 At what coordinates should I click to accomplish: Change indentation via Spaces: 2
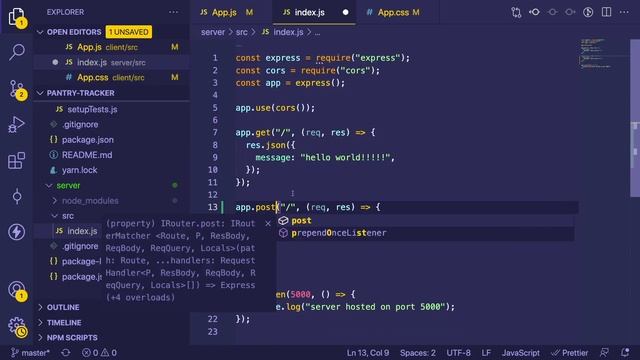(418, 353)
